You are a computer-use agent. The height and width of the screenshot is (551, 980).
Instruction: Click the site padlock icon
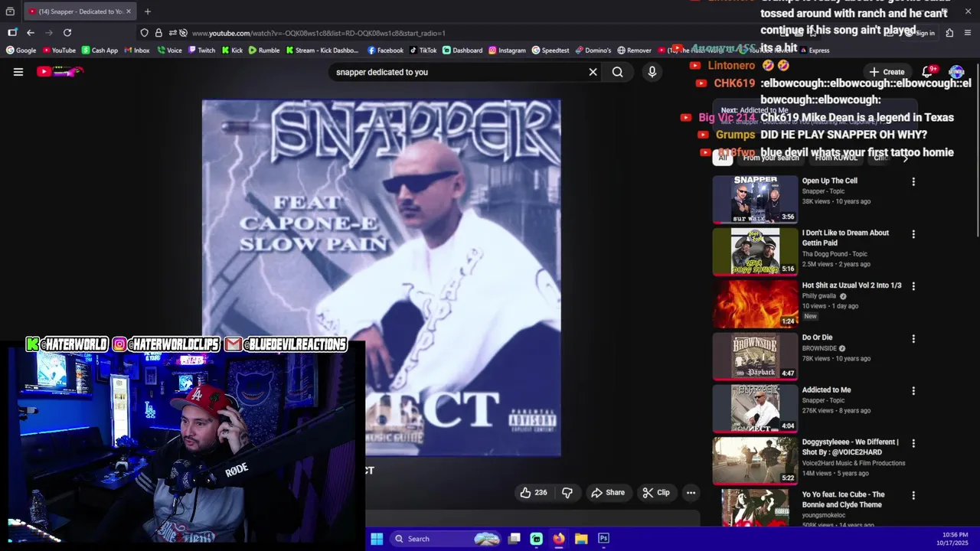pos(158,33)
